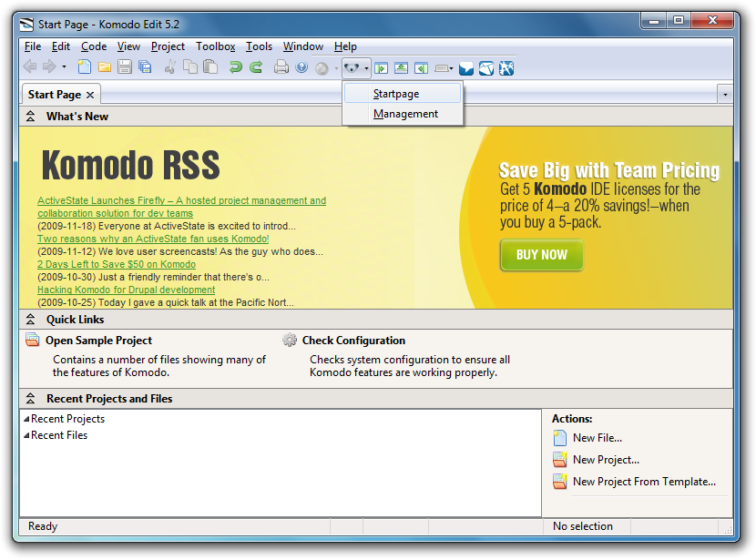The width and height of the screenshot is (756, 560).
Task: Click the New Project From Template icon
Action: [560, 482]
